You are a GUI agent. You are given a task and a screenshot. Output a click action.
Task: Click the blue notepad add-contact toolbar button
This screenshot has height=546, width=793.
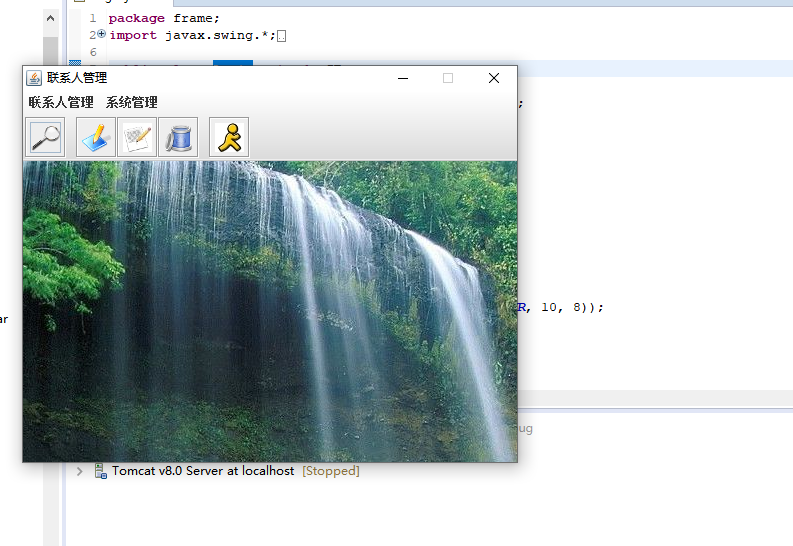point(96,138)
